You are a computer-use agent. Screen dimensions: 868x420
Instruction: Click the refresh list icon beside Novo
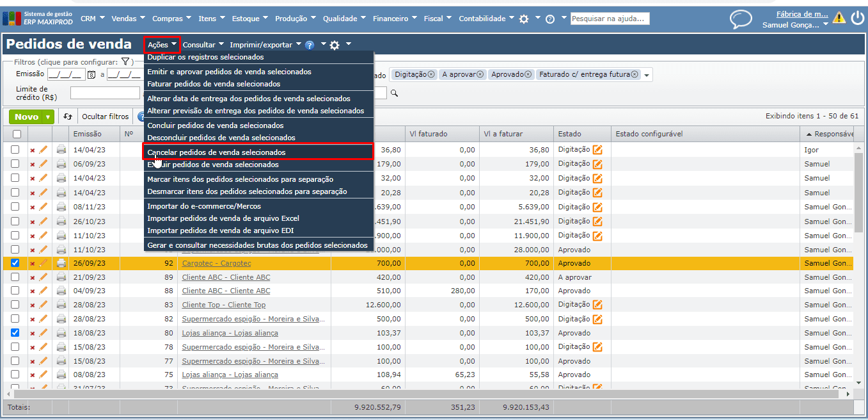[x=67, y=117]
